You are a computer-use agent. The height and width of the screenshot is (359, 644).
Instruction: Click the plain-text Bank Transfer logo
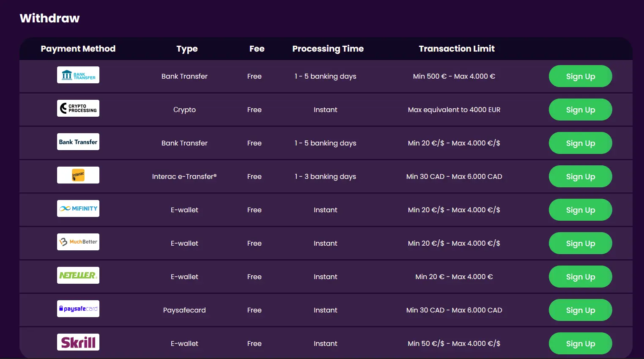(x=78, y=142)
